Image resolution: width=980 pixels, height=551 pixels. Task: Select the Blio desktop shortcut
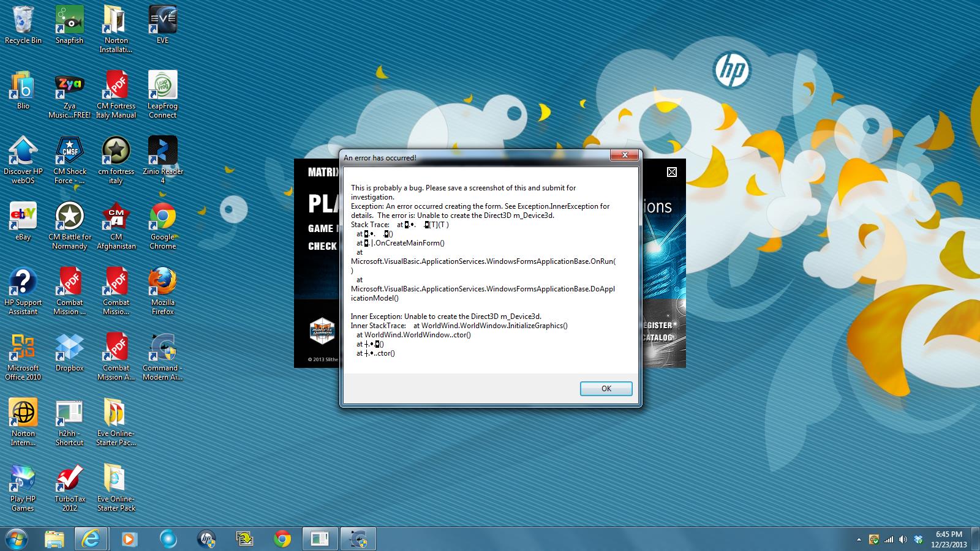point(23,91)
